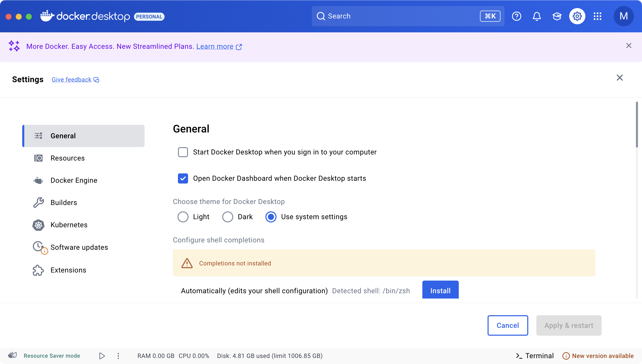Open the Kubernetes settings section
The image size is (642, 364).
69,225
